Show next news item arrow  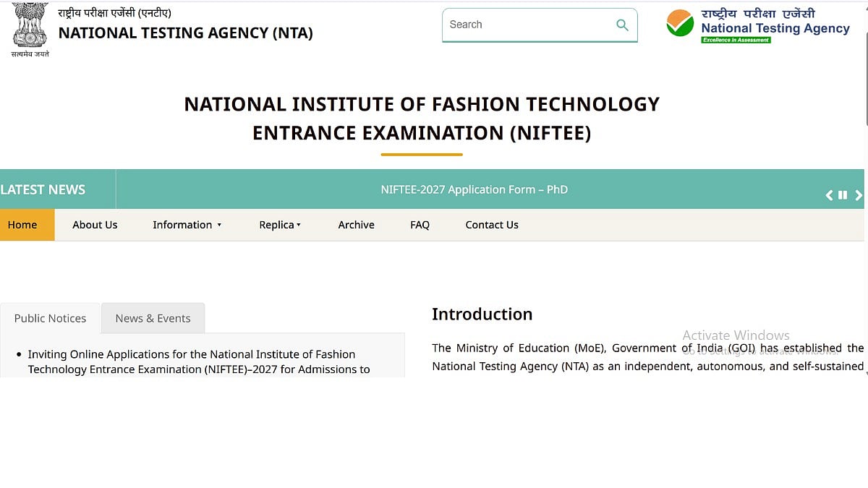pyautogui.click(x=859, y=195)
